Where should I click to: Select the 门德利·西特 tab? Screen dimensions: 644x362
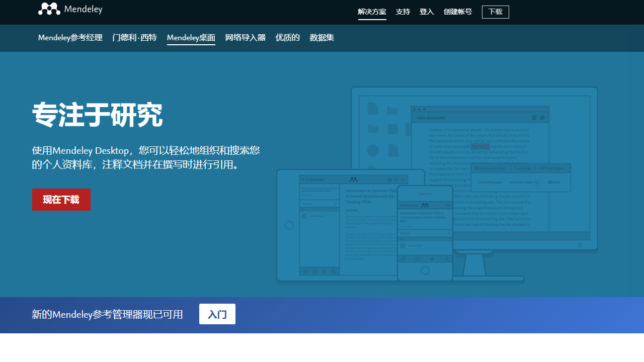[x=134, y=38]
